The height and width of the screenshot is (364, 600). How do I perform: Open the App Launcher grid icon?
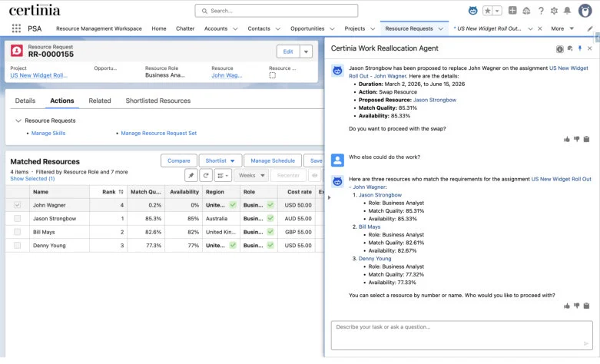(16, 28)
